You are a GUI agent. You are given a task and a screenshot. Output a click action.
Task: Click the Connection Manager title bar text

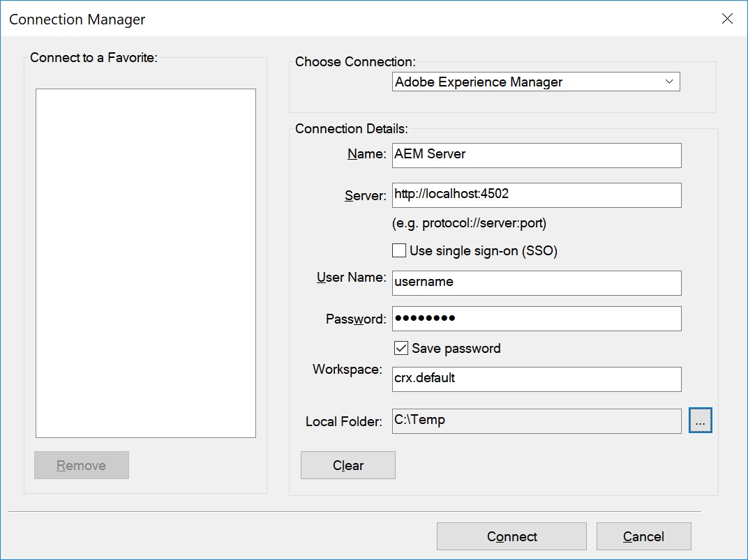(77, 20)
